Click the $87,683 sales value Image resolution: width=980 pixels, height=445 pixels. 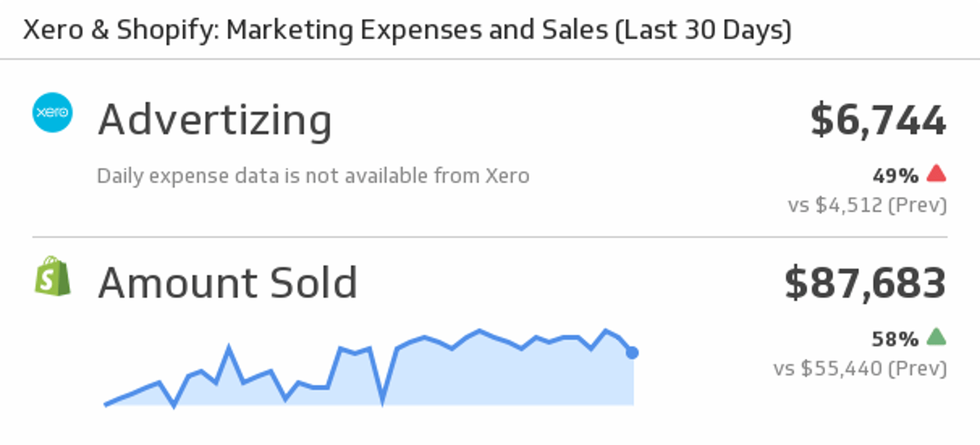click(x=865, y=284)
